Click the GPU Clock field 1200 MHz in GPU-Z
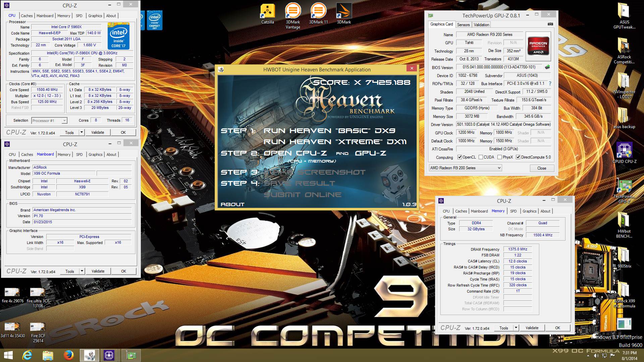Image resolution: width=644 pixels, height=362 pixels. (x=466, y=133)
